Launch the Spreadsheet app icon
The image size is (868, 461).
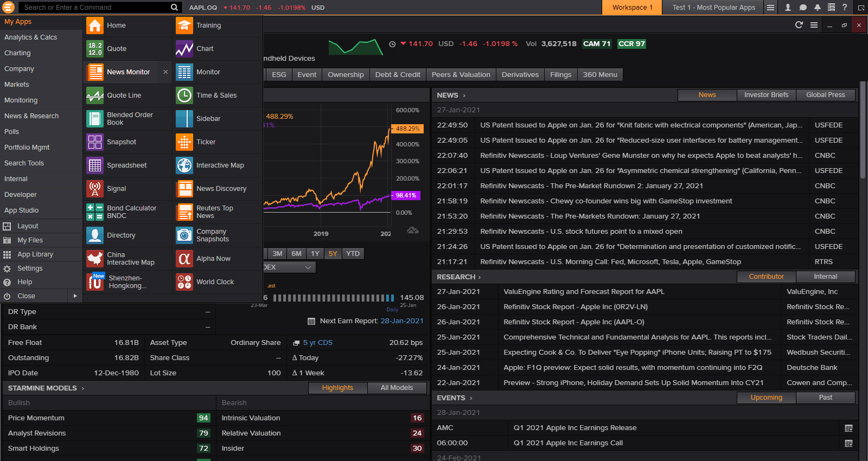point(95,165)
